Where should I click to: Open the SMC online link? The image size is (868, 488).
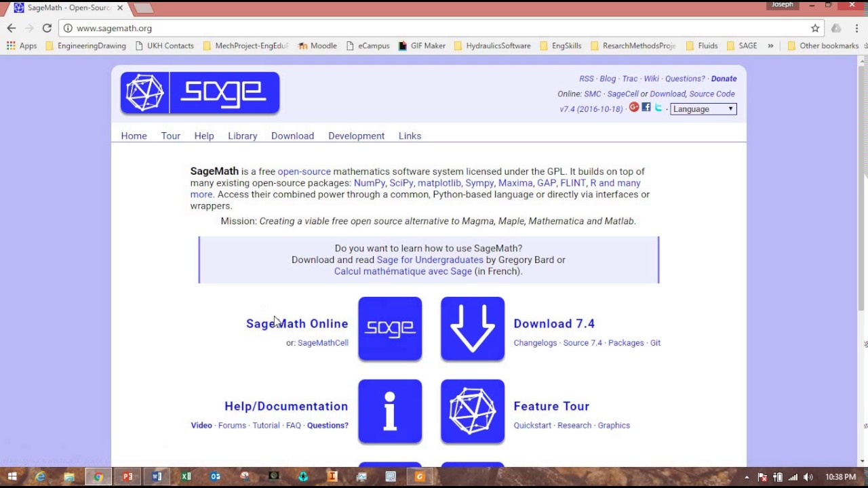click(593, 94)
